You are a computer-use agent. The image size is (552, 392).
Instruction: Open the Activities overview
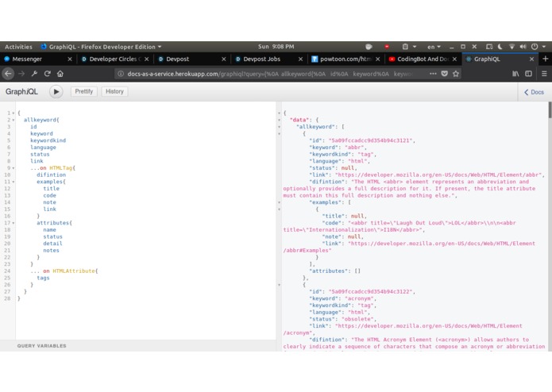pyautogui.click(x=18, y=47)
